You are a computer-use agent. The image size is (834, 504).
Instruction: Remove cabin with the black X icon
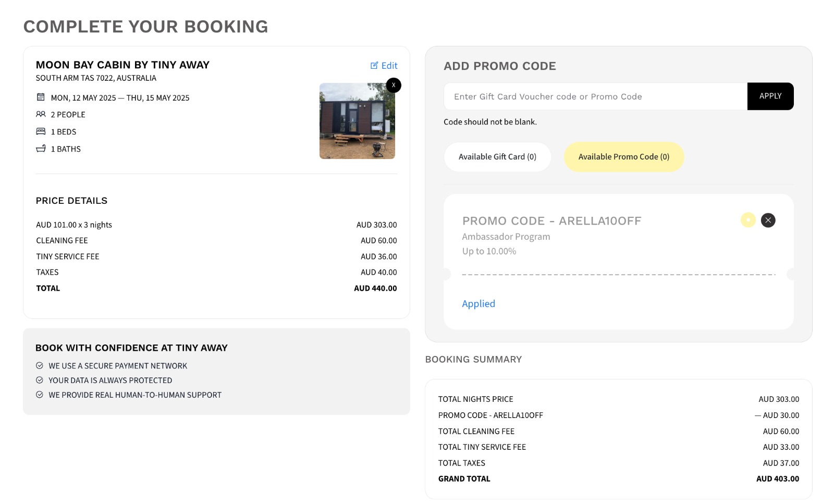[394, 85]
